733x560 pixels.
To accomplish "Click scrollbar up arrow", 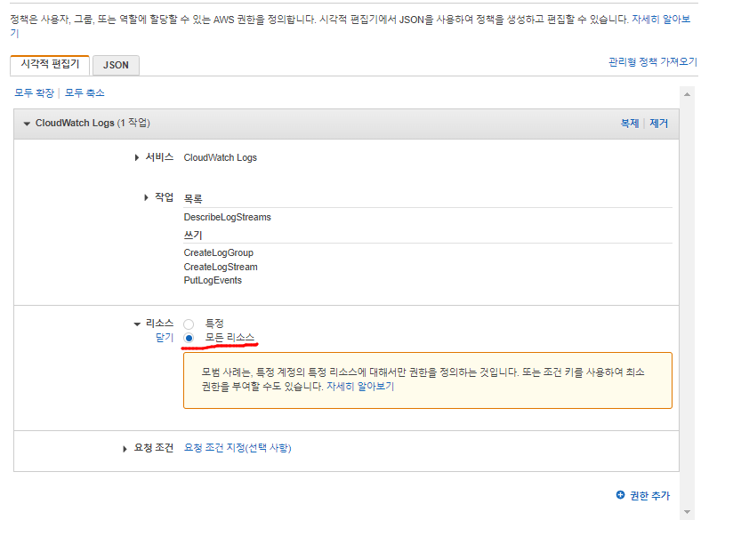I will [687, 95].
